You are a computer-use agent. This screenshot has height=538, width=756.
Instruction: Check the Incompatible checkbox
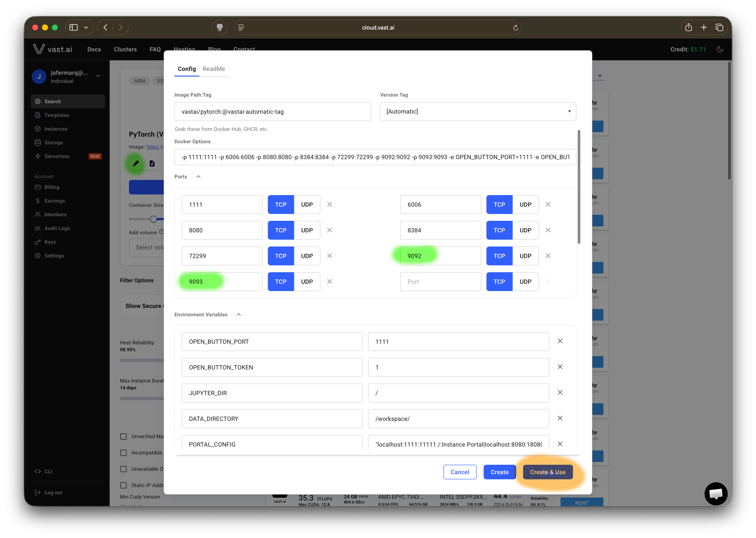pos(124,453)
